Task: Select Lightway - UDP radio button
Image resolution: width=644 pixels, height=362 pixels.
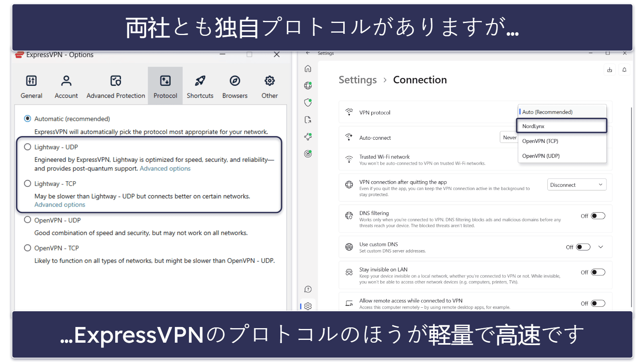Action: coord(27,147)
